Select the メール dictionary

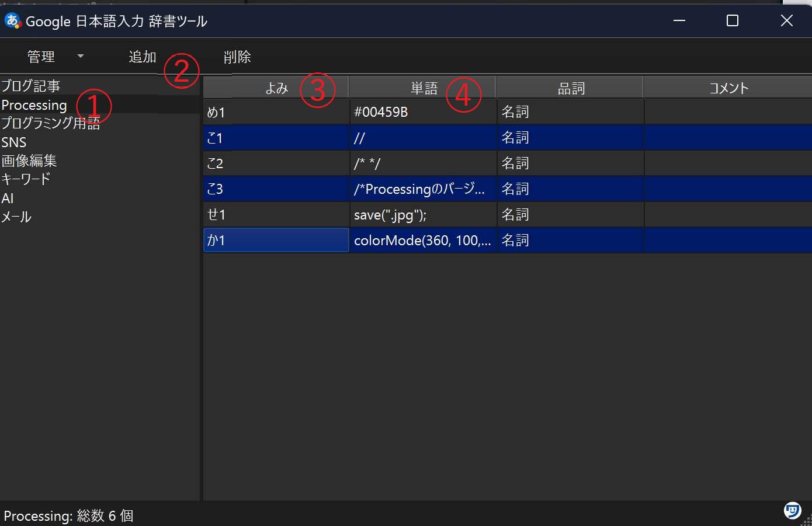click(x=16, y=217)
